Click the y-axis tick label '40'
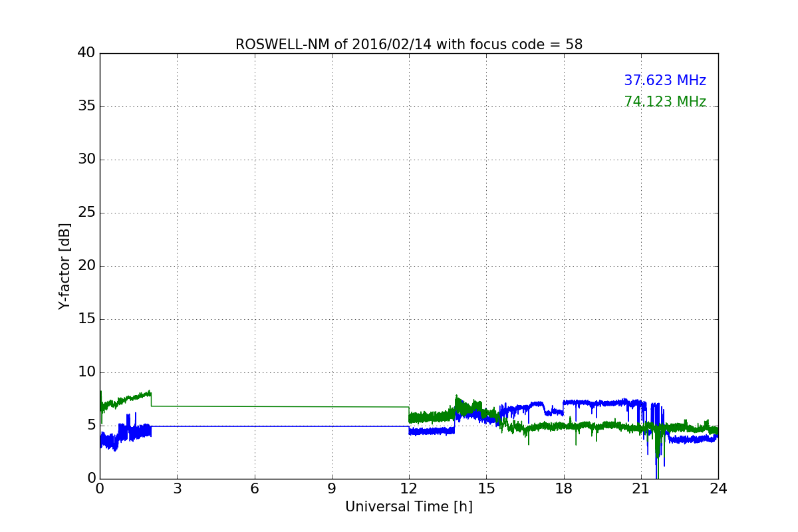Screen dimensions: 798x532 tap(86, 53)
